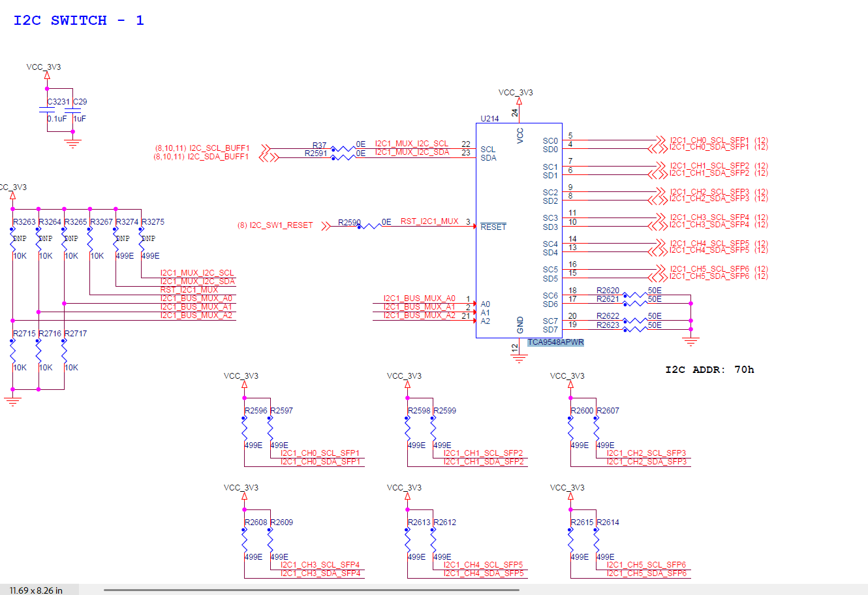Click the I2C SWITCH - 1 title text
This screenshot has height=595, width=868.
79,20
